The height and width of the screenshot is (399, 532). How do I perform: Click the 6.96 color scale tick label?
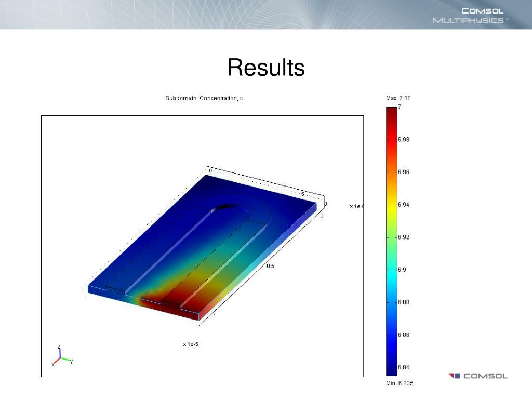403,172
